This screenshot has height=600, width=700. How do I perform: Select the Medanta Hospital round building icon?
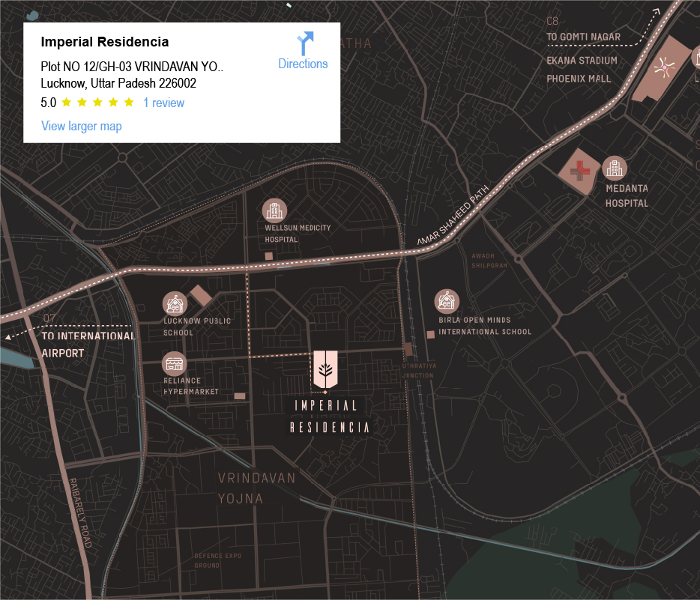pos(615,169)
